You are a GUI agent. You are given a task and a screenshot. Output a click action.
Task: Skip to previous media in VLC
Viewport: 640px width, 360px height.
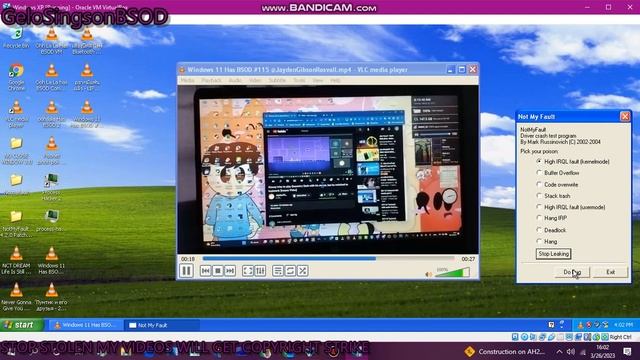click(x=205, y=271)
